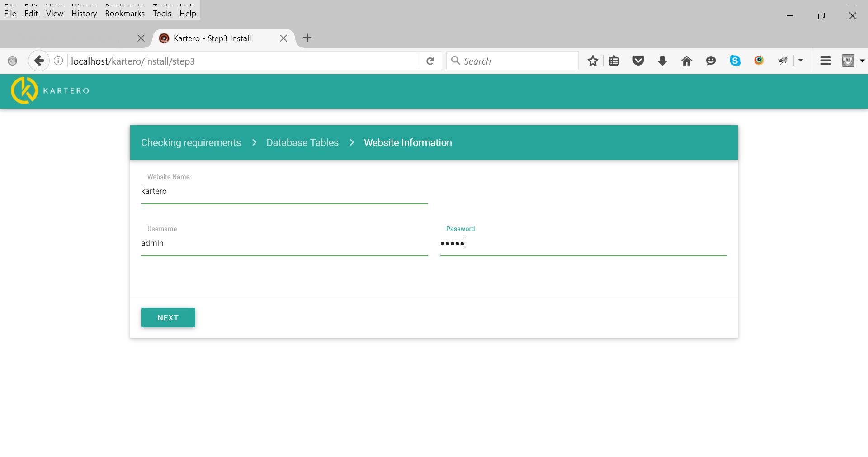This screenshot has width=868, height=457.
Task: Open the downloads arrow icon
Action: (x=662, y=61)
